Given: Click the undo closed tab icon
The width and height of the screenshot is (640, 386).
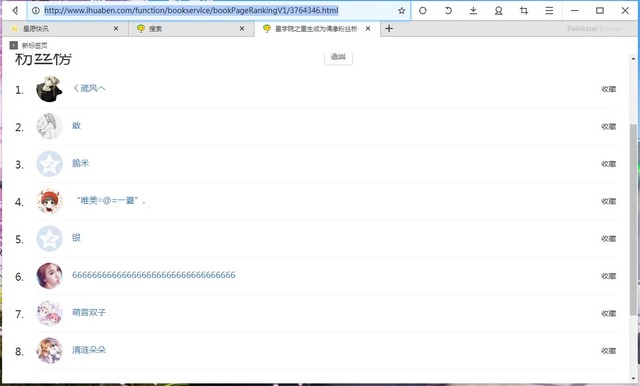Looking at the screenshot, I should pos(448,11).
